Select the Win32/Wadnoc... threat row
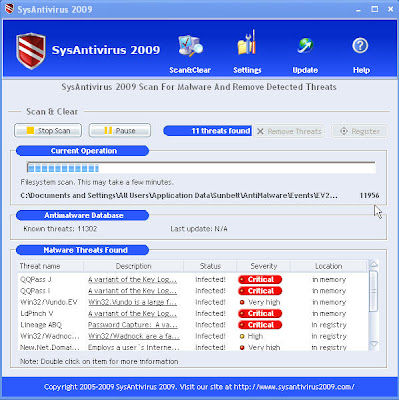Image resolution: width=399 pixels, height=400 pixels. click(x=193, y=336)
